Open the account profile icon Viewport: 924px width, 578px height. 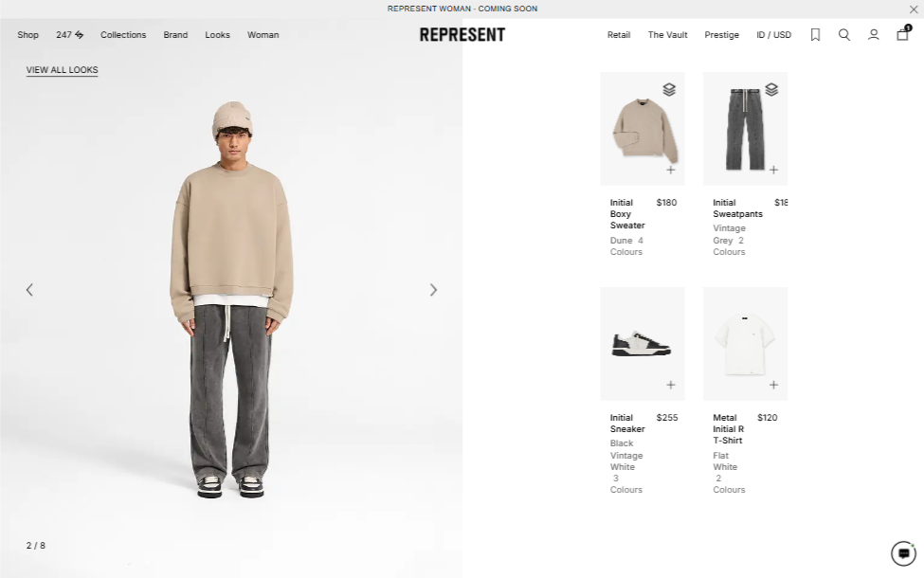tap(874, 35)
